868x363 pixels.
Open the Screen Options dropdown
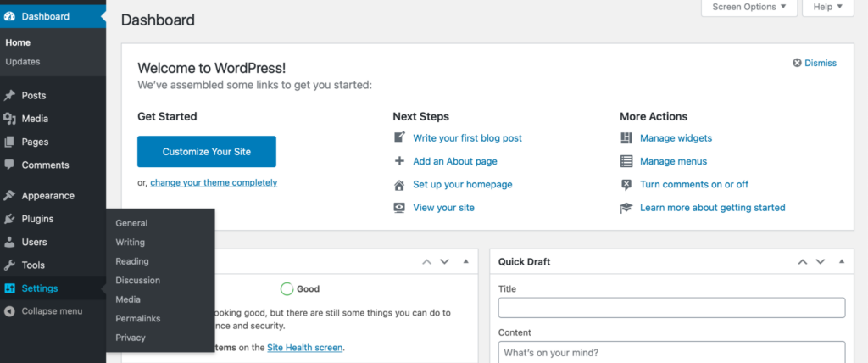(x=748, y=7)
